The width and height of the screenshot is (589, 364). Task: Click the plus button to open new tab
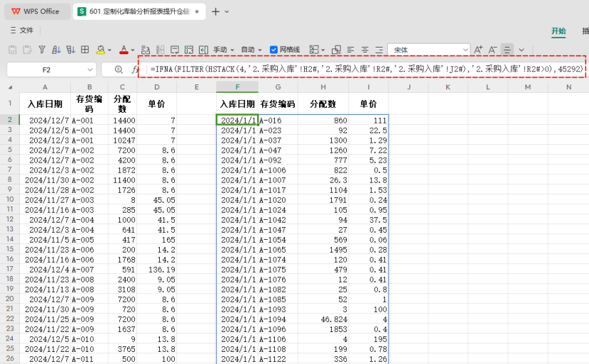[215, 11]
